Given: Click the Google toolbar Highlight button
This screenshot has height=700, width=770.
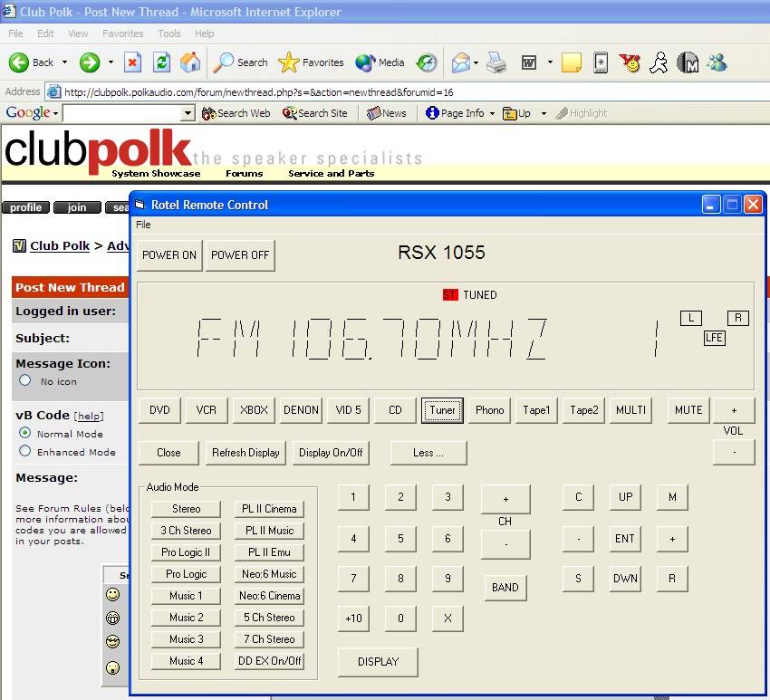Looking at the screenshot, I should pos(582,113).
